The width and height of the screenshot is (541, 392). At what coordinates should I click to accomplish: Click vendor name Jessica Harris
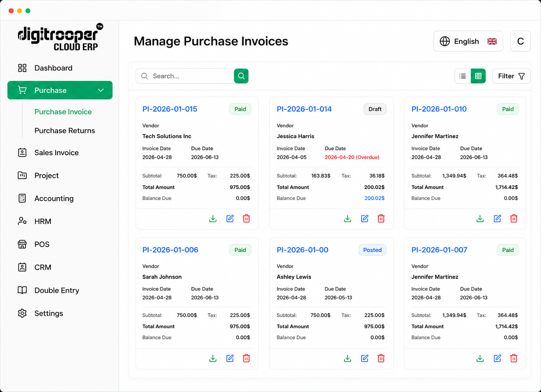[295, 136]
